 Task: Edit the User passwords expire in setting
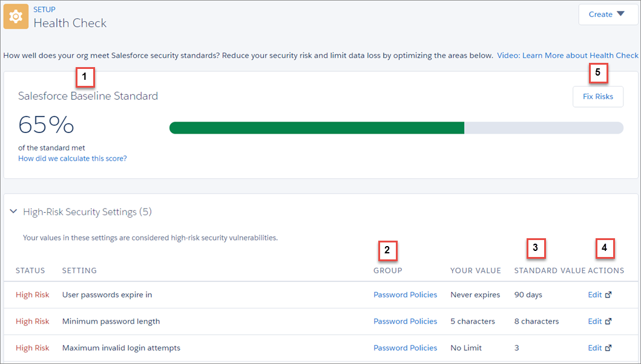click(595, 294)
